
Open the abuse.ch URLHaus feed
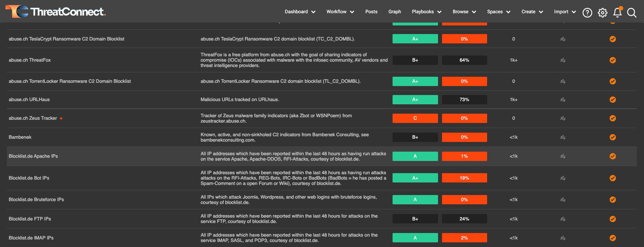point(29,100)
